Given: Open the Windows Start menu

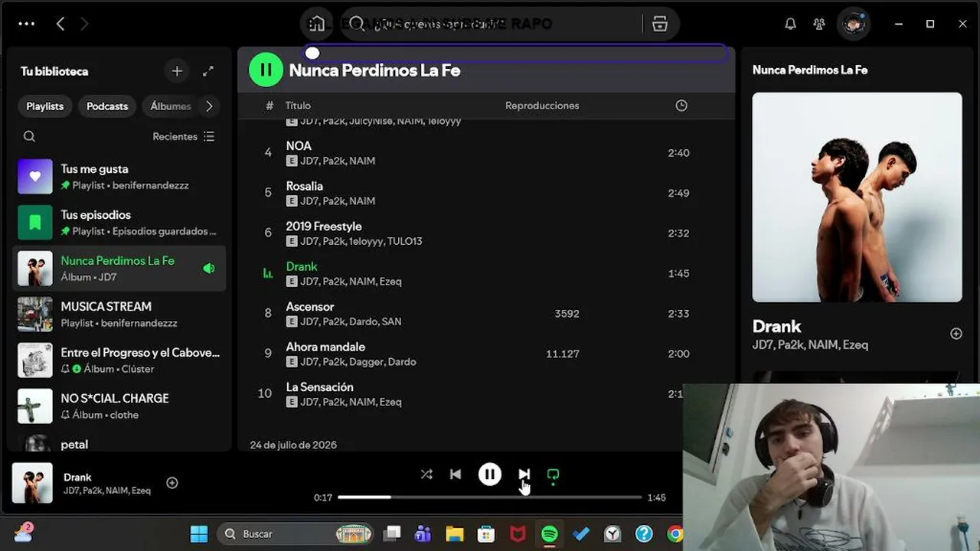Looking at the screenshot, I should coord(199,534).
